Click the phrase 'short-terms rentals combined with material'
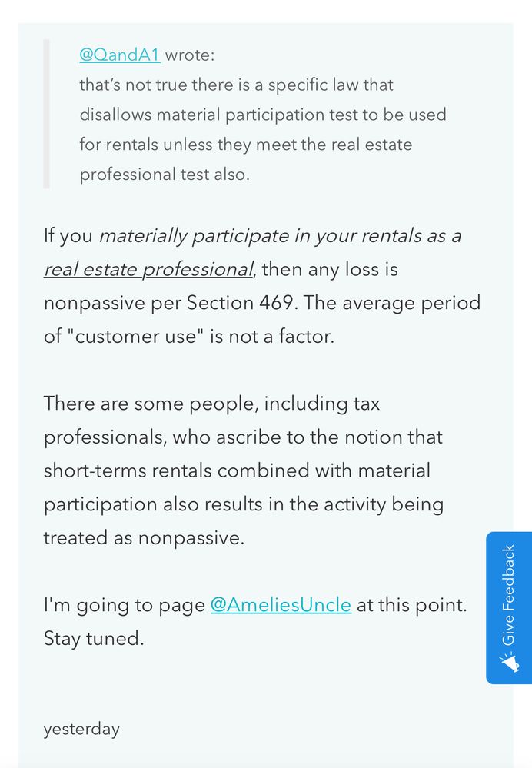The width and height of the screenshot is (532, 768). click(237, 470)
